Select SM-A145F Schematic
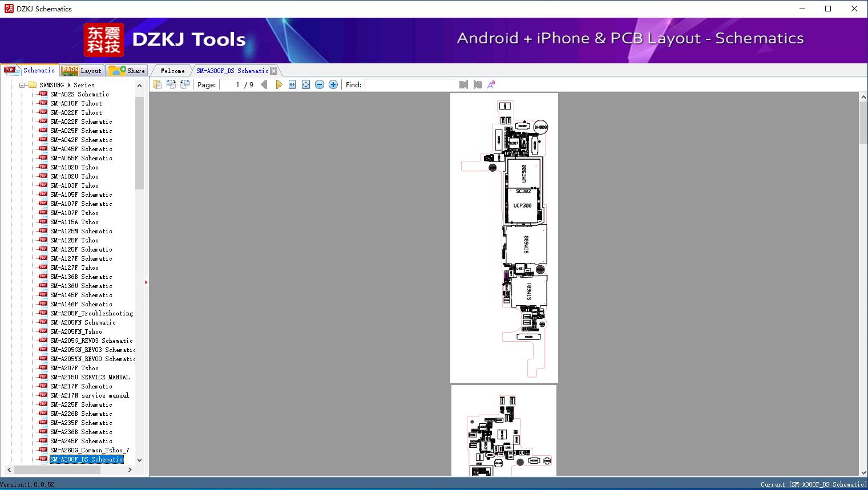Screen dimensions: 868x490 [x=81, y=295]
